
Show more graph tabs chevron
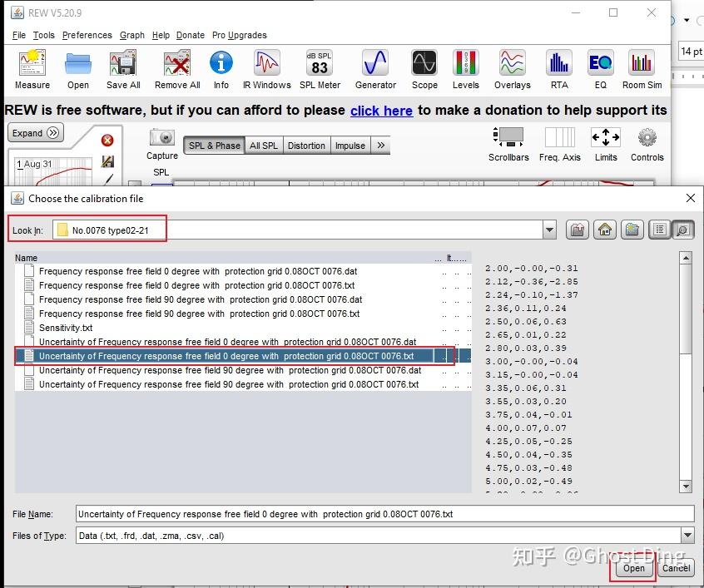click(381, 146)
